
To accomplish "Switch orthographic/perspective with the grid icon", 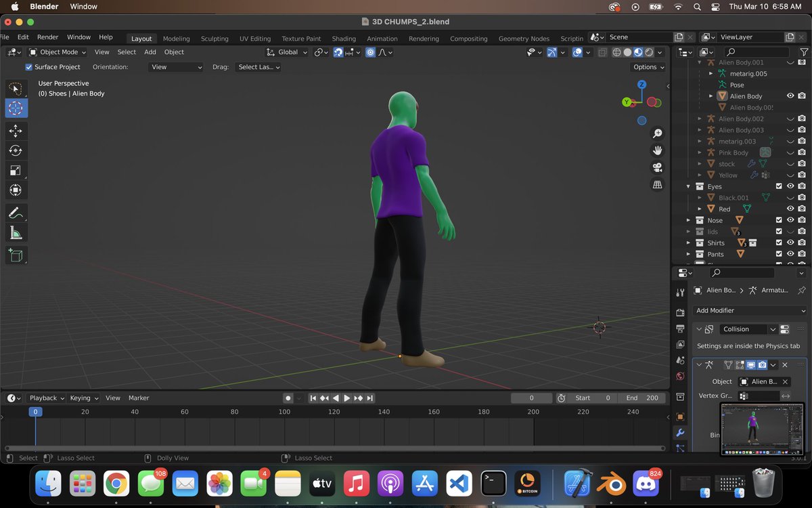I will coord(657,184).
